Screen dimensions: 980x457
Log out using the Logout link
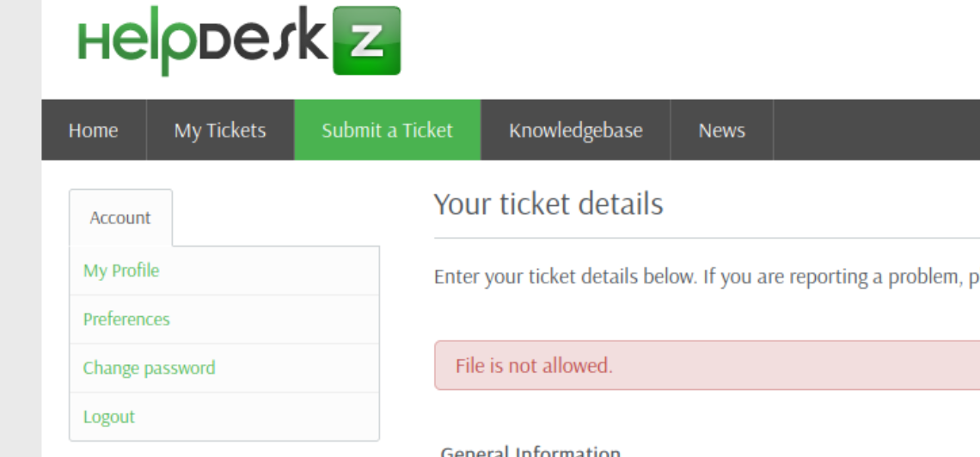click(109, 417)
